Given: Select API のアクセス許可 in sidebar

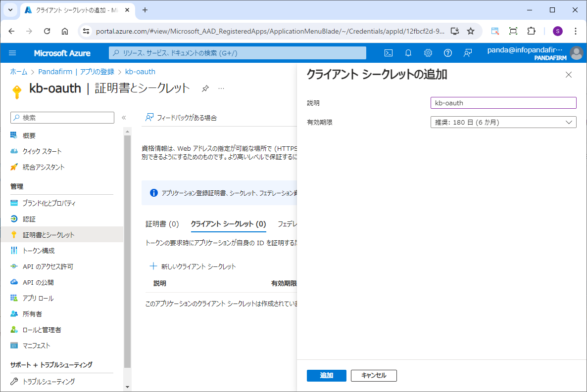Looking at the screenshot, I should [48, 266].
